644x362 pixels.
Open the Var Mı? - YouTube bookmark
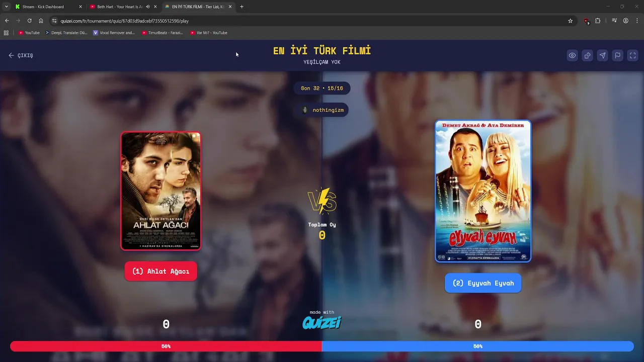click(x=209, y=33)
